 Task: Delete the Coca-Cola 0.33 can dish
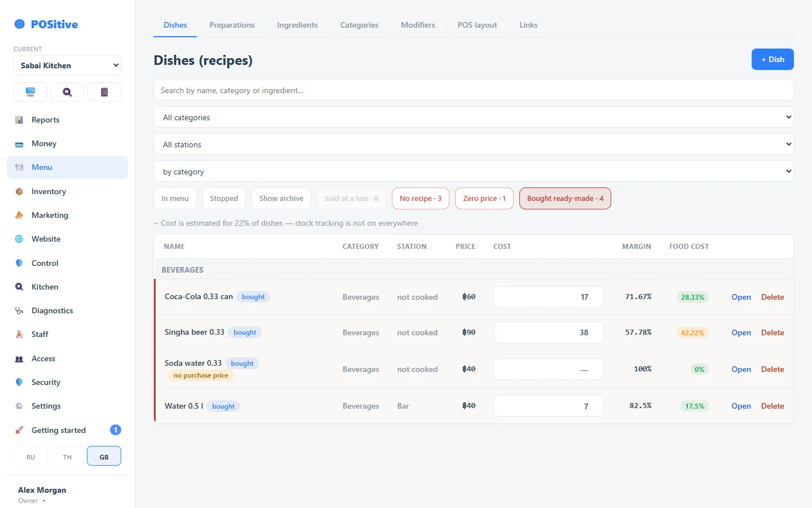click(x=773, y=297)
